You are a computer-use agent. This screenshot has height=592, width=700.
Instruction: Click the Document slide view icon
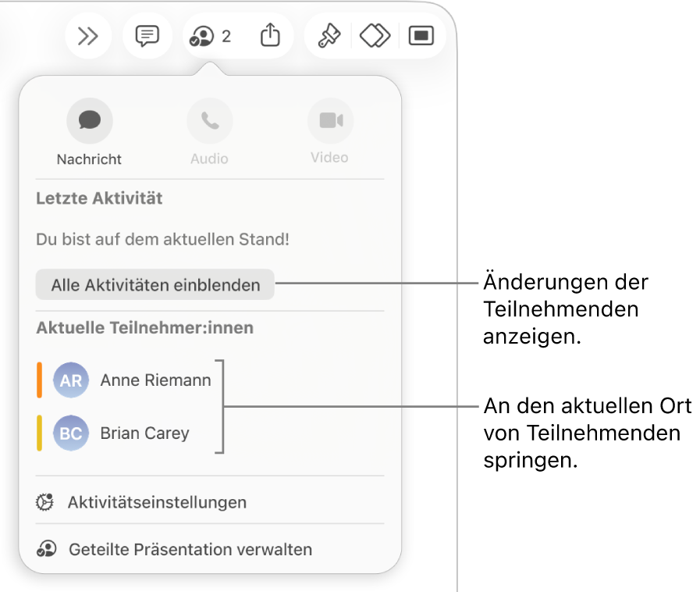421,36
